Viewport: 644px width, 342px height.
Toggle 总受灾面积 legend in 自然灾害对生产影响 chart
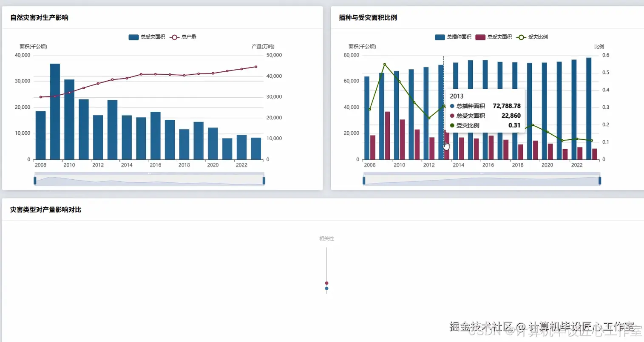pos(147,37)
